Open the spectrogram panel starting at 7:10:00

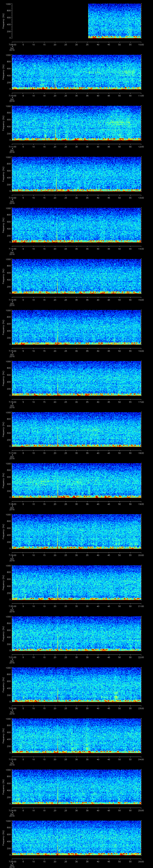[x=76, y=72]
